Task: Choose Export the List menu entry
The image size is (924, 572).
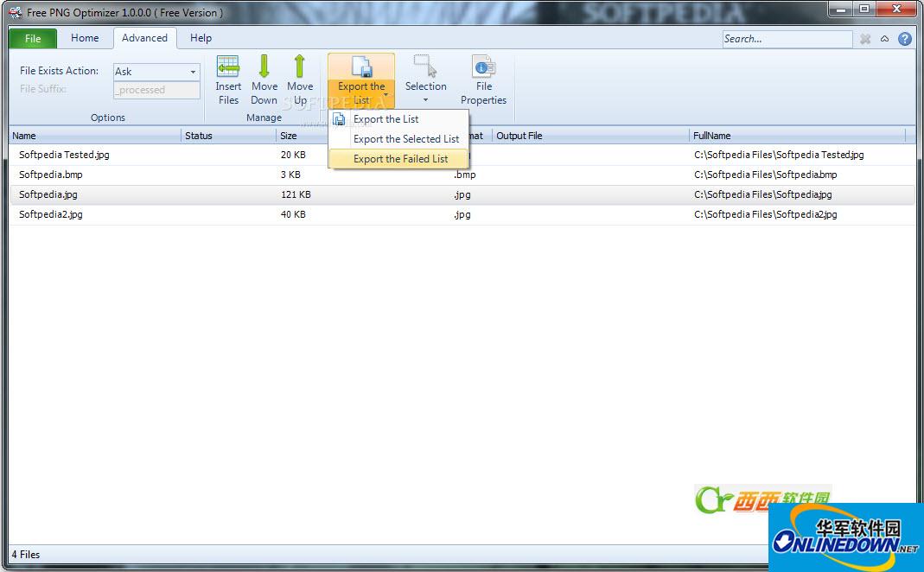Action: tap(398, 119)
